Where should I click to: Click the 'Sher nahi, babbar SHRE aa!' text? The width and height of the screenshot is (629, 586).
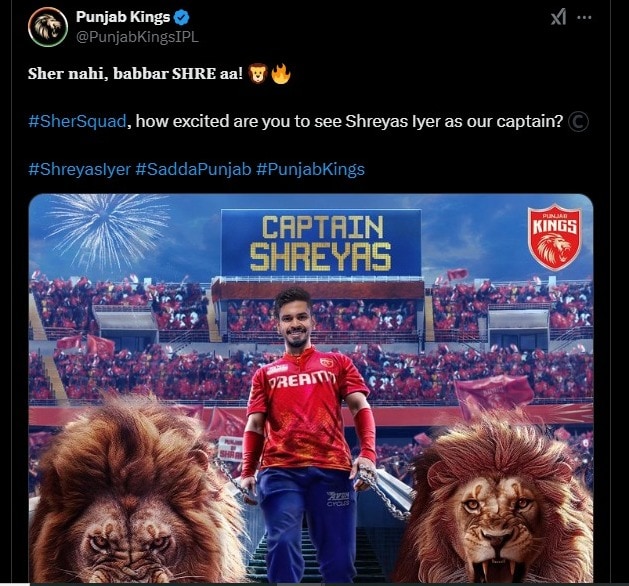[136, 74]
